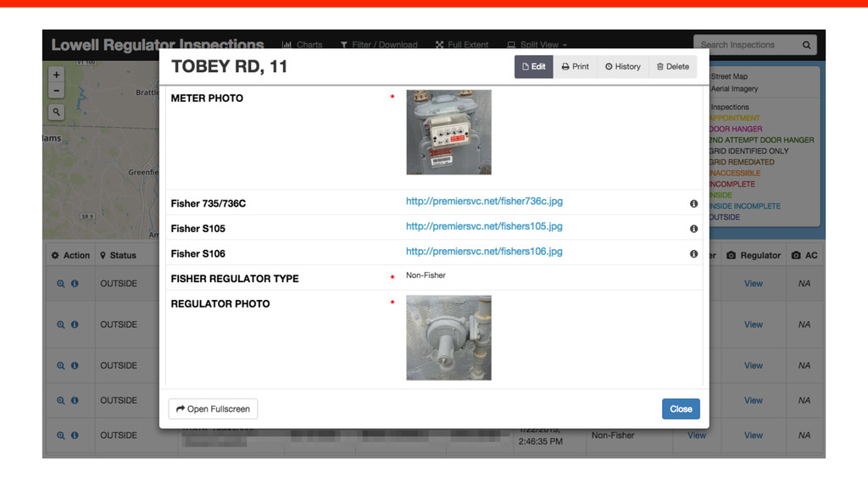Click the info icon in the second table row
This screenshot has height=488, width=868.
(x=75, y=324)
